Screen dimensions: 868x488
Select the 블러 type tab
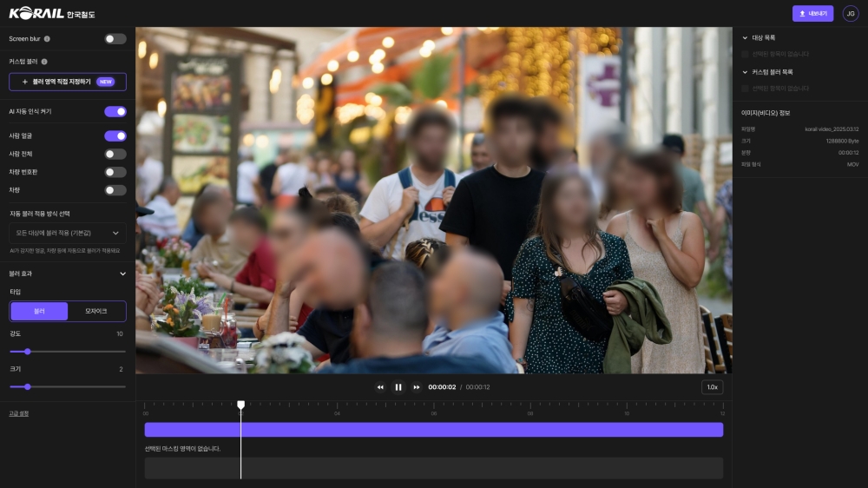[x=39, y=311]
